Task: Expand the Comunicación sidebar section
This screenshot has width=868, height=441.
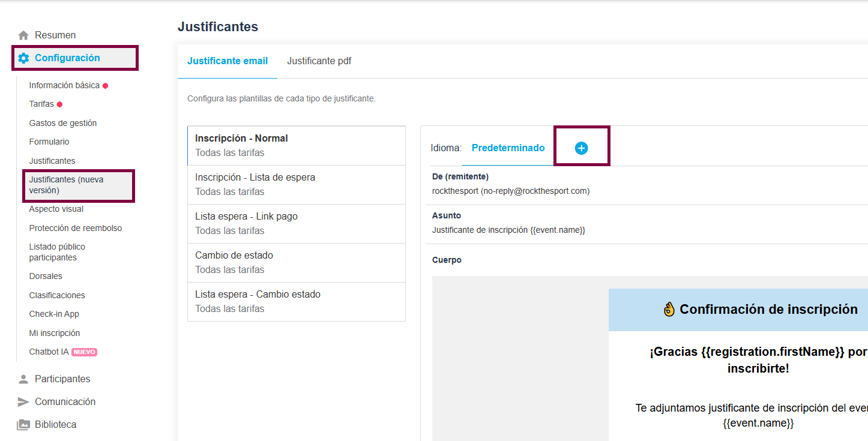Action: 65,402
